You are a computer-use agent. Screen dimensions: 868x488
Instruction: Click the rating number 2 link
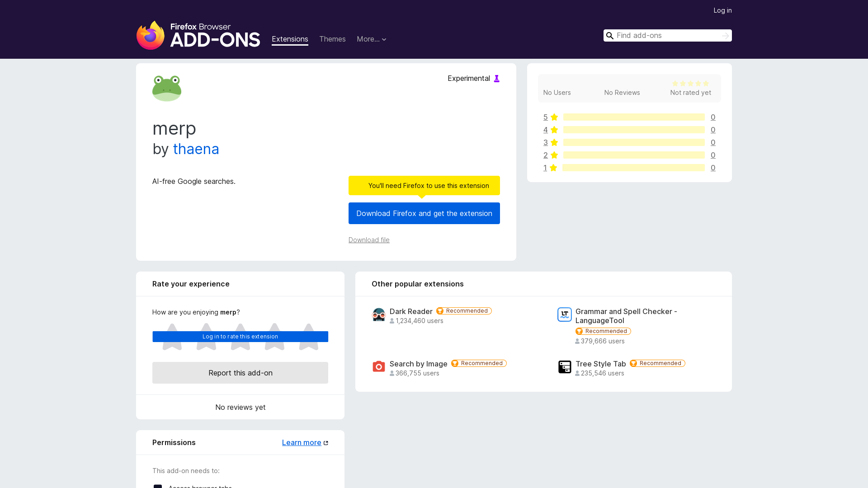[x=546, y=155]
